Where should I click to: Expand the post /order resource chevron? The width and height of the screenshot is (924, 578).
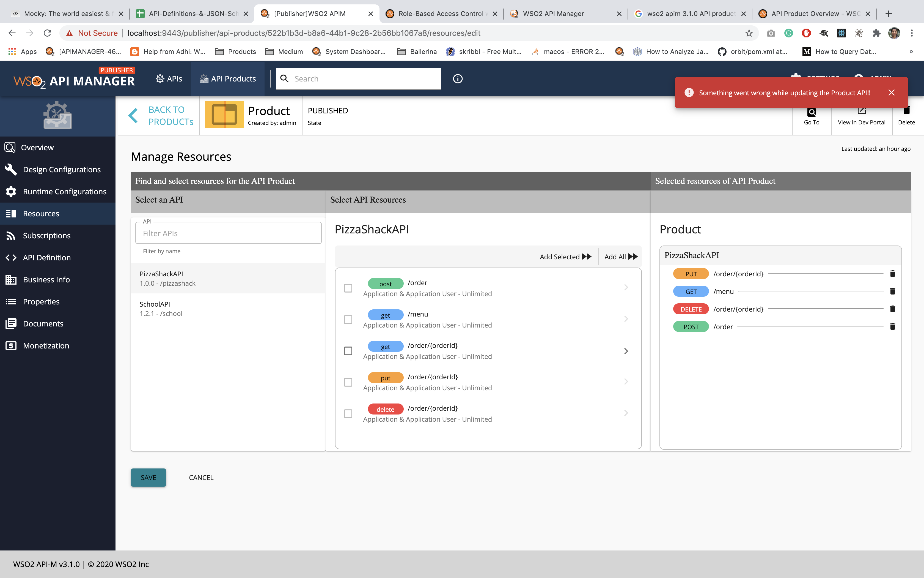click(x=626, y=287)
